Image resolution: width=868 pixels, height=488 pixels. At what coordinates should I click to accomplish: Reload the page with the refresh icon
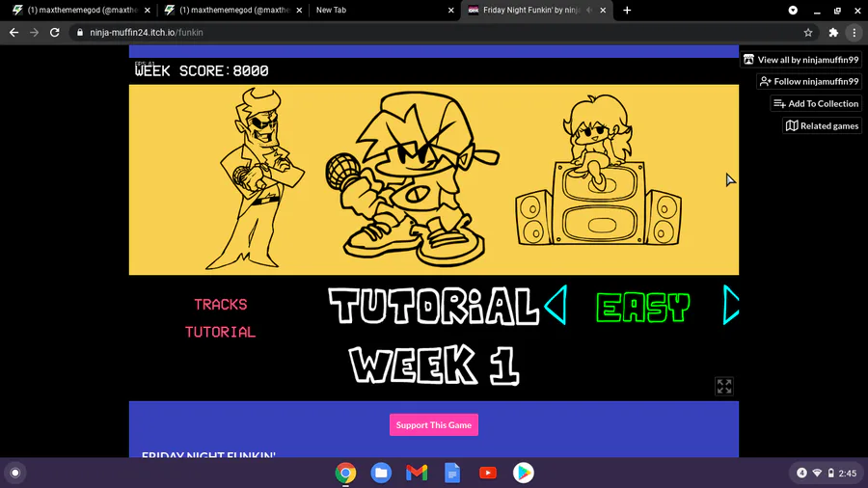click(x=54, y=33)
